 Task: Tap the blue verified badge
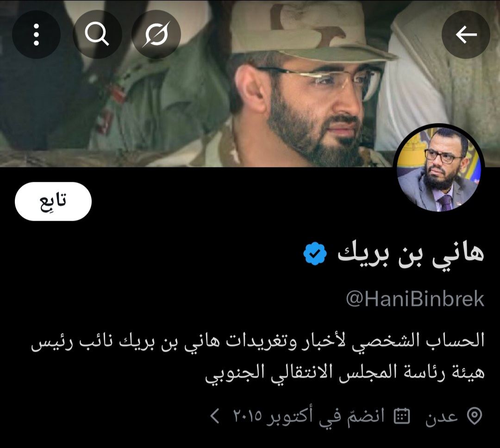[x=315, y=253]
